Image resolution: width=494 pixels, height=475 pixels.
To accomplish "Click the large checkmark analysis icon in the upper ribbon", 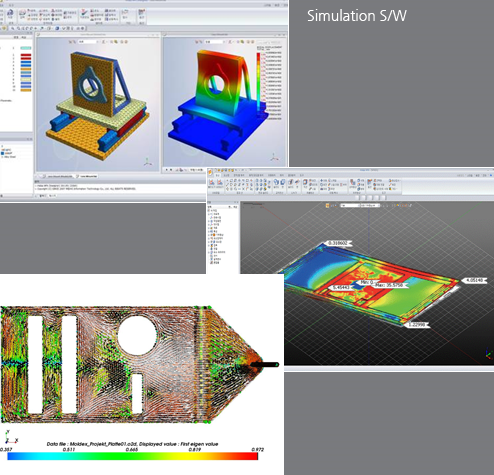I will point(84,13).
